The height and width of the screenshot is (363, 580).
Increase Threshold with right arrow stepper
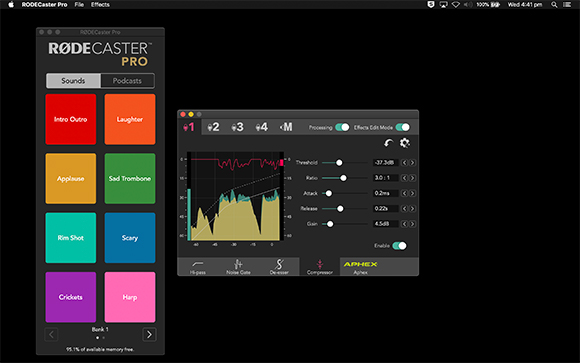[x=412, y=163]
